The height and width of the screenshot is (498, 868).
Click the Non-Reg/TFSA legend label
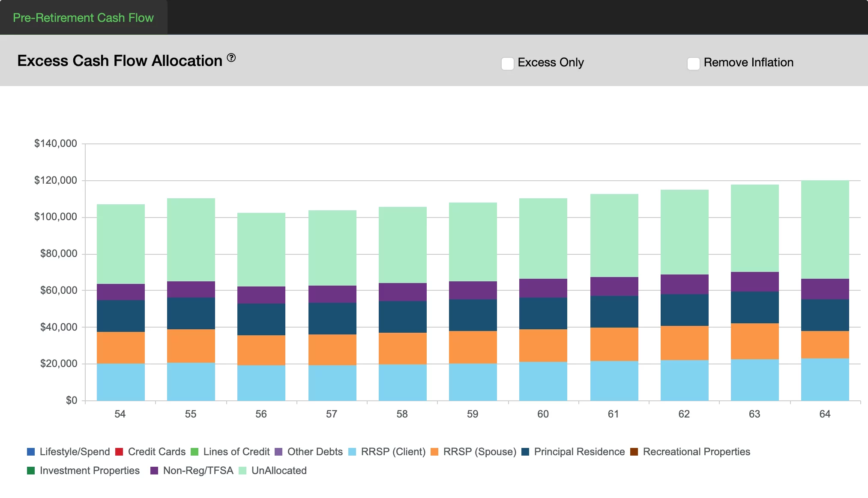coord(198,471)
